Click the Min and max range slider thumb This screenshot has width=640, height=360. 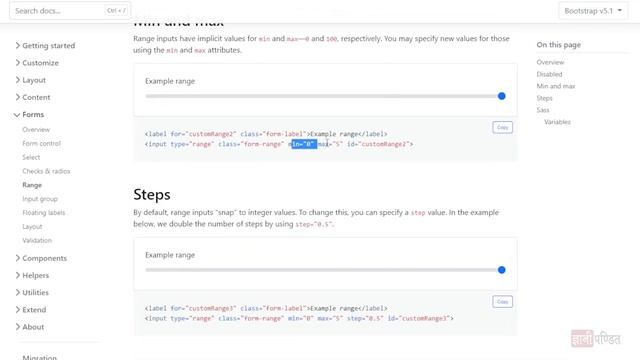502,96
